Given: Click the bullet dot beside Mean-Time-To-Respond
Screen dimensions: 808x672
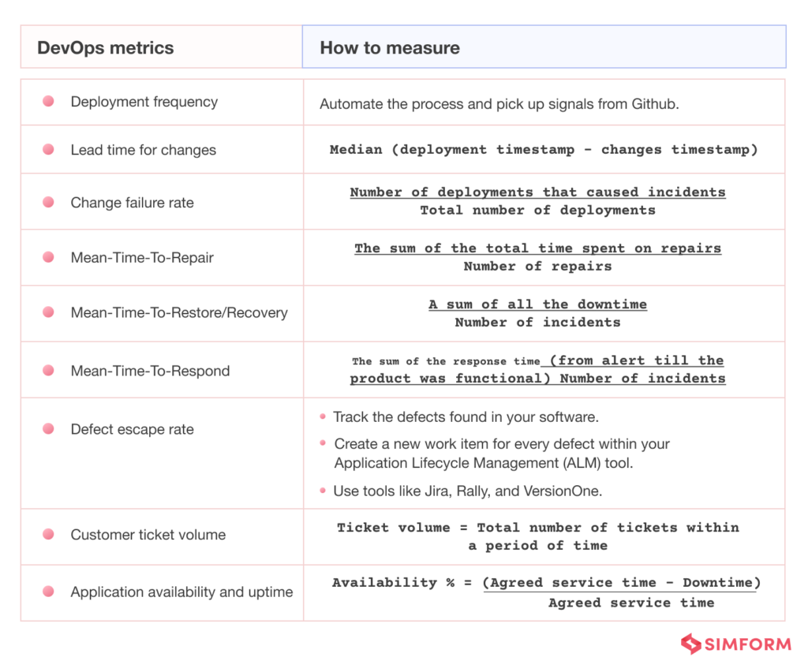Looking at the screenshot, I should click(48, 370).
